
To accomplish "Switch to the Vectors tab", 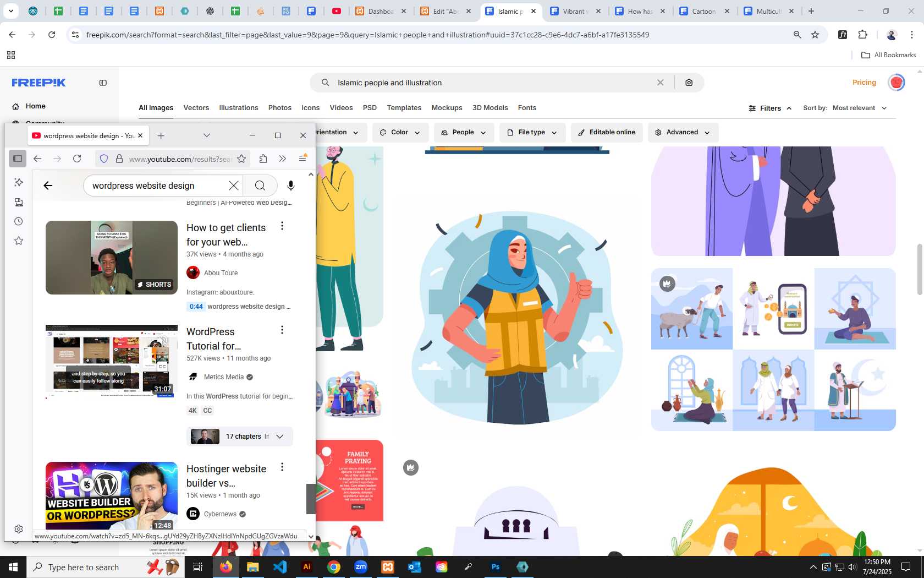I will pos(196,108).
